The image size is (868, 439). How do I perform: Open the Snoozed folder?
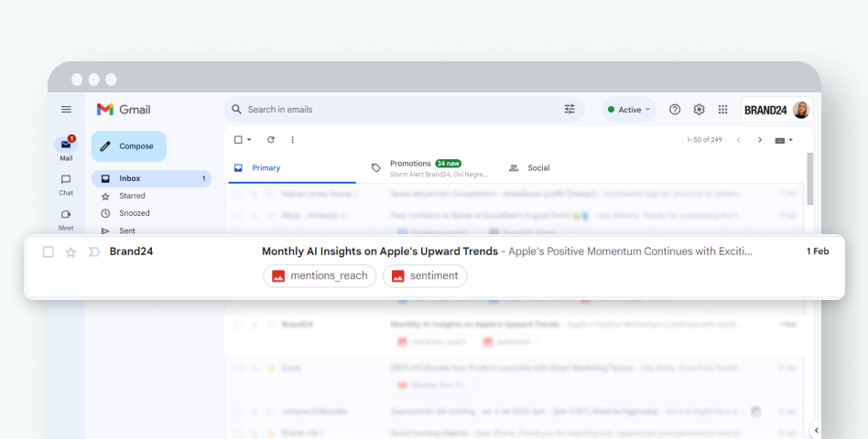tap(134, 213)
